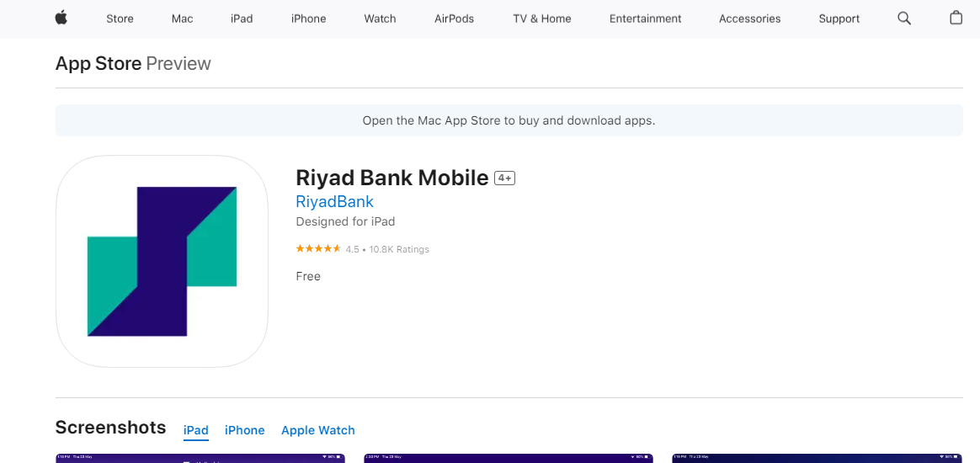Click the star rating icons

pos(318,248)
